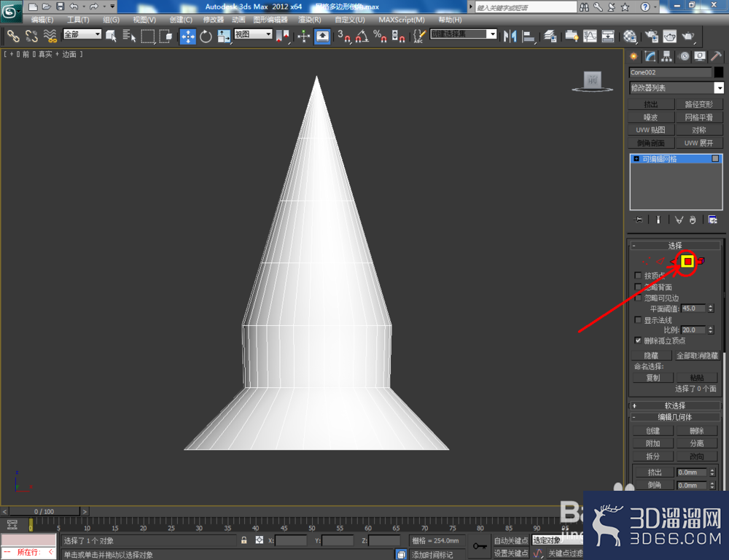Click the Bind to Space Warp tool
Screen dimensions: 729x560
50,36
